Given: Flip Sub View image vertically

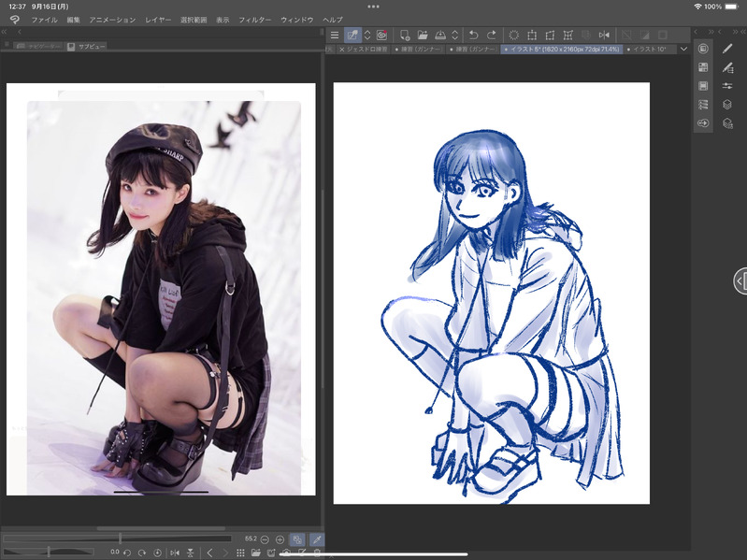Looking at the screenshot, I should tap(190, 553).
